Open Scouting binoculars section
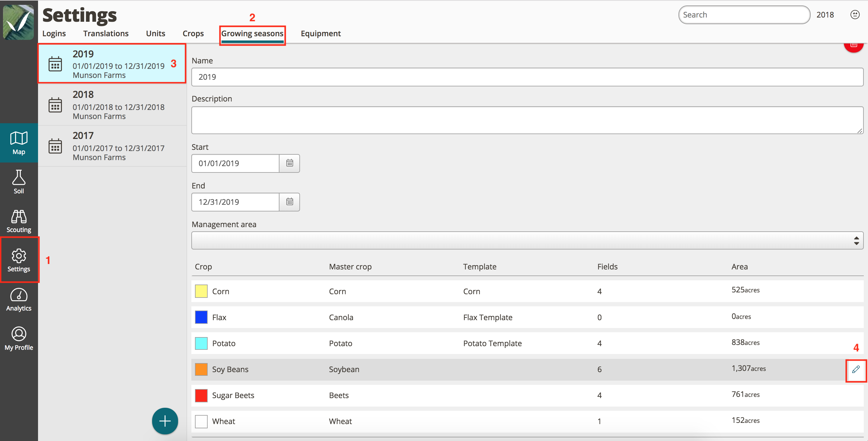This screenshot has width=868, height=441. pyautogui.click(x=19, y=221)
